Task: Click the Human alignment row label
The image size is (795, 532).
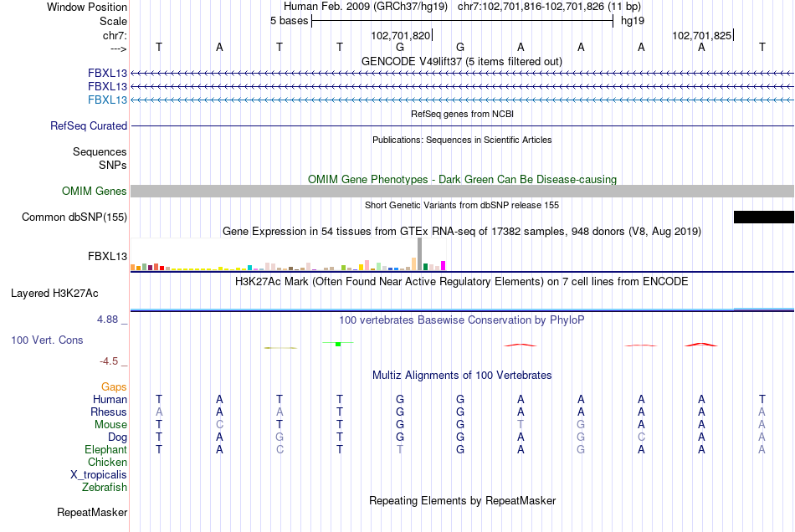Action: pyautogui.click(x=110, y=399)
